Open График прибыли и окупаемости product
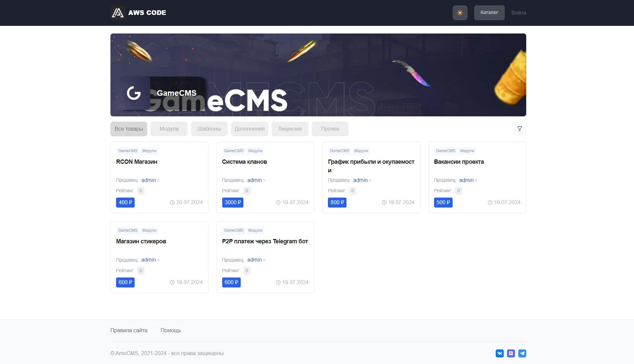Viewport: 634px width, 364px height. pyautogui.click(x=371, y=166)
